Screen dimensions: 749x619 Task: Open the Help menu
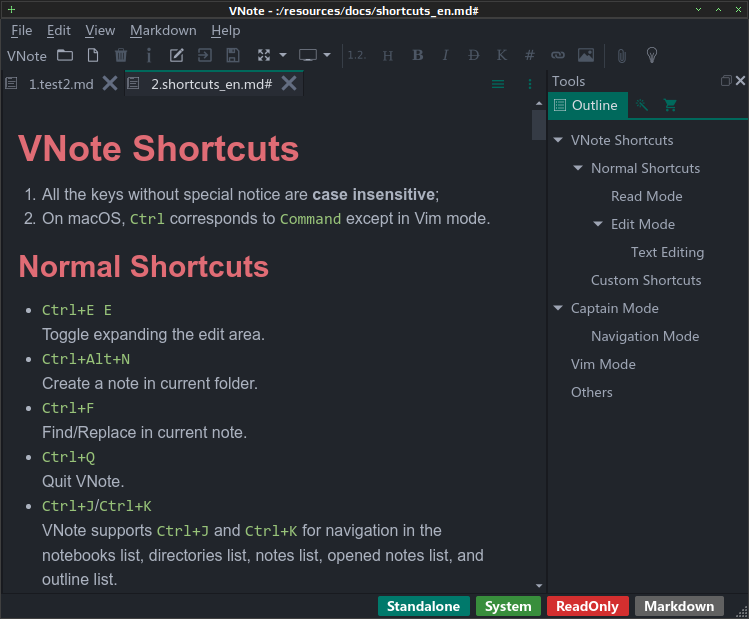click(x=225, y=31)
